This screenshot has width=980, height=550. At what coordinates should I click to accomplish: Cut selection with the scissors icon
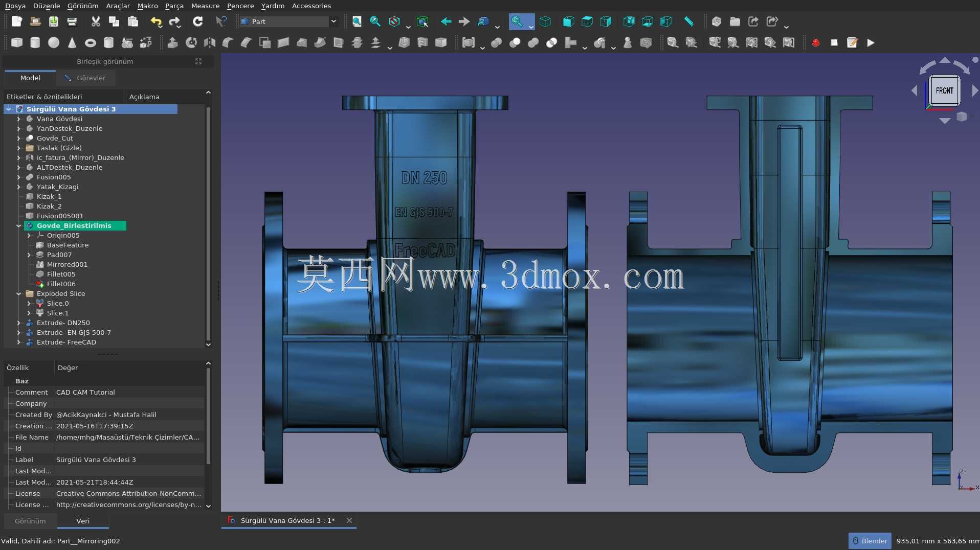(x=96, y=21)
